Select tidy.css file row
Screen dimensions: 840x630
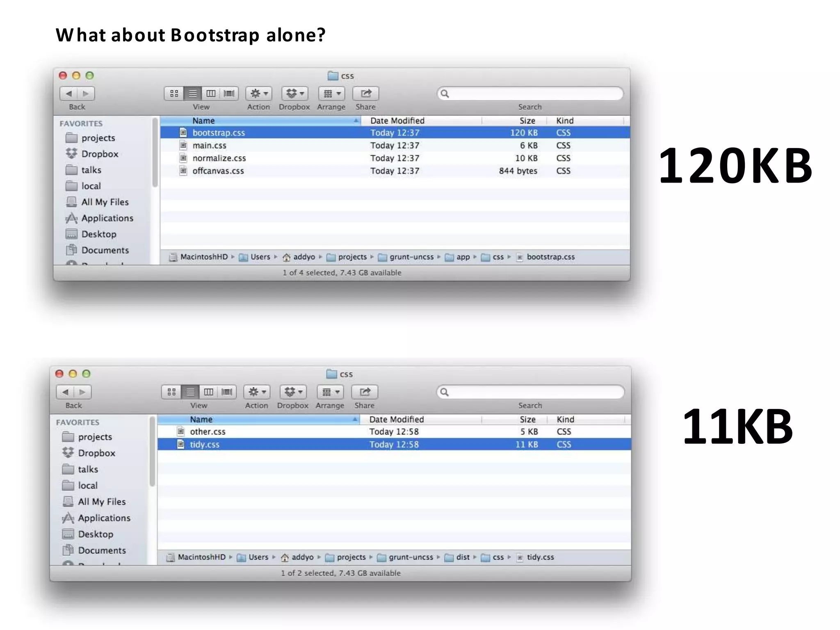(394, 444)
